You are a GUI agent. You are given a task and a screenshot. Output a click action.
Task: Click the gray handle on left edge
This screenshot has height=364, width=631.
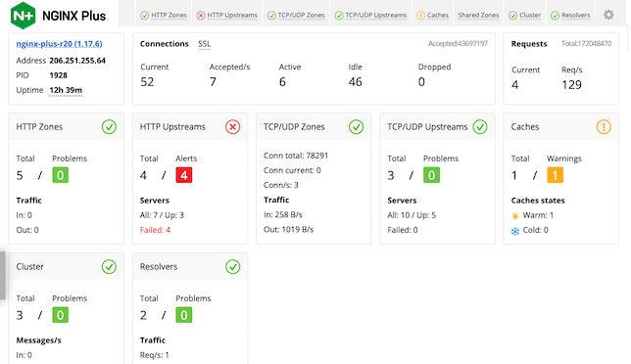pos(2,276)
